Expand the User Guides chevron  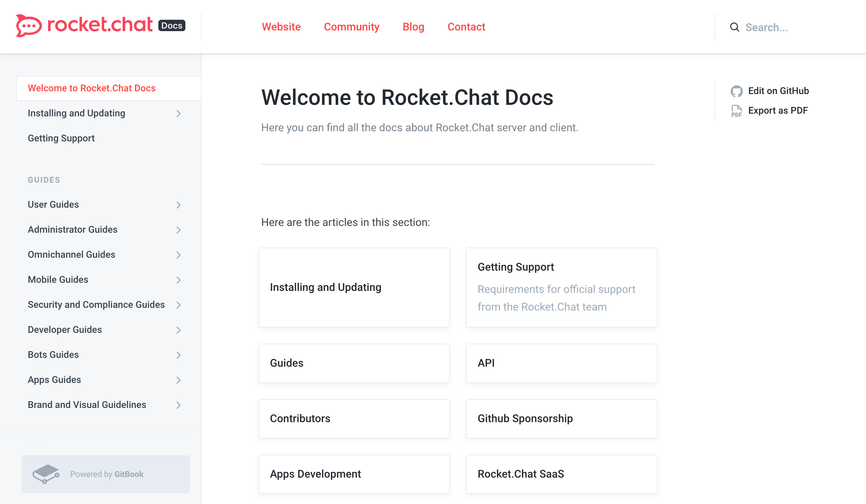178,205
